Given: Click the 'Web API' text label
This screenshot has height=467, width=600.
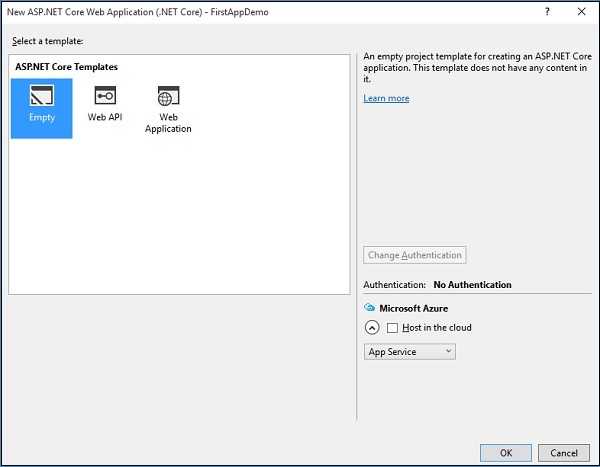Looking at the screenshot, I should (x=105, y=118).
